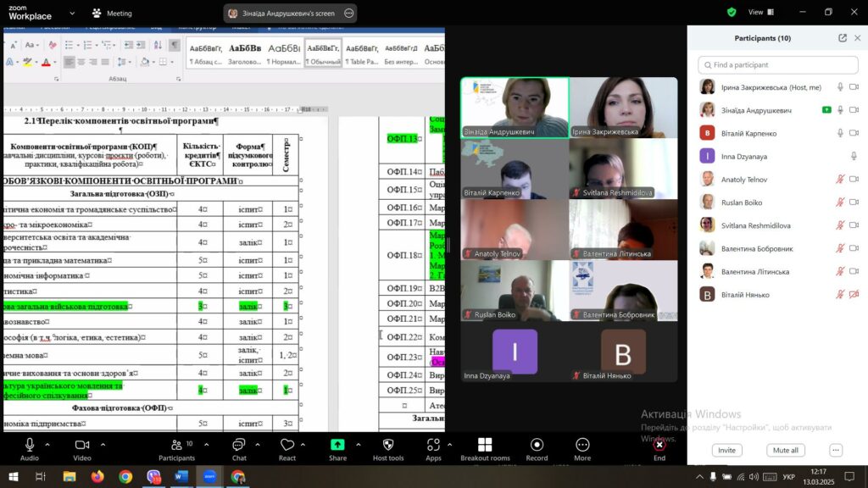
Task: Click the End meeting icon
Action: tap(659, 445)
